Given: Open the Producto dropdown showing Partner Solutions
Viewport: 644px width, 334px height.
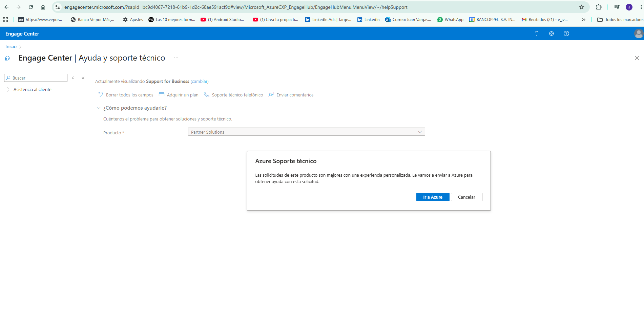Looking at the screenshot, I should click(x=306, y=132).
